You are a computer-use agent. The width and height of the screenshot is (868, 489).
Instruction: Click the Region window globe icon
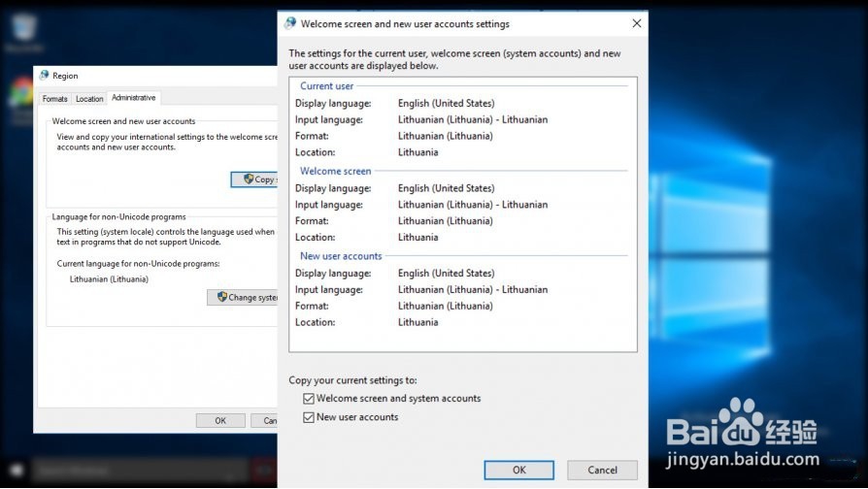point(45,76)
